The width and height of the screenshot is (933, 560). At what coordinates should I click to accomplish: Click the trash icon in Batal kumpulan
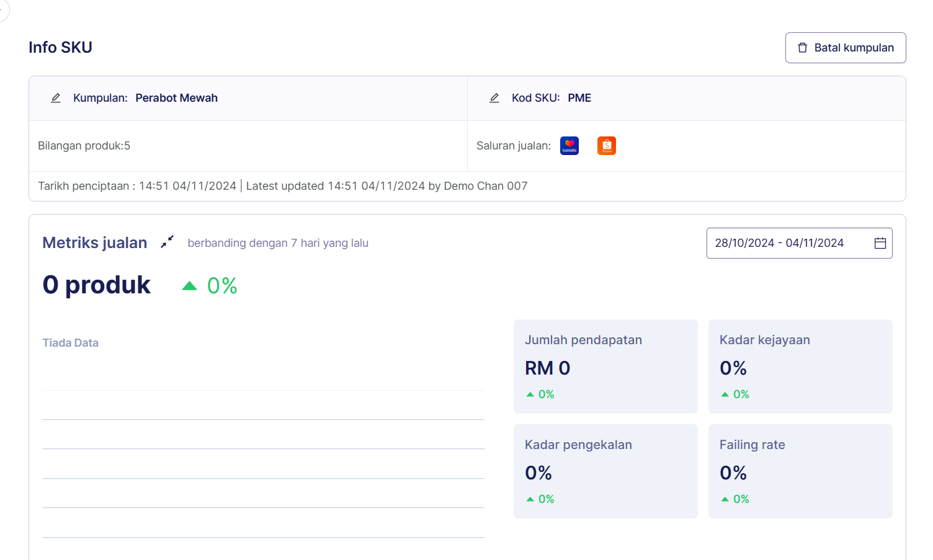pyautogui.click(x=802, y=48)
